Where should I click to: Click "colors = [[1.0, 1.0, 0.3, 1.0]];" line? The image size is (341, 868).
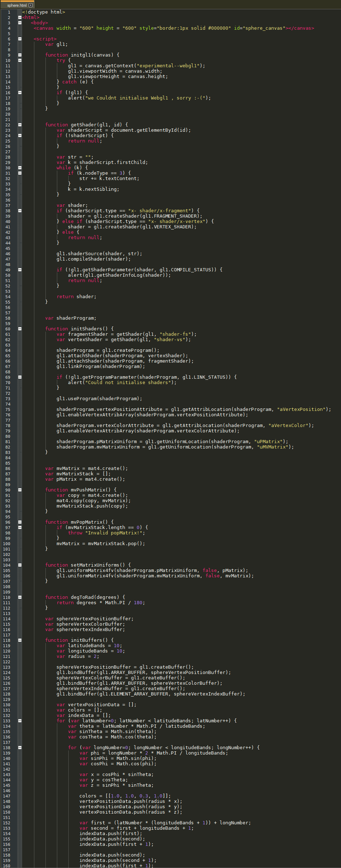coord(125,796)
